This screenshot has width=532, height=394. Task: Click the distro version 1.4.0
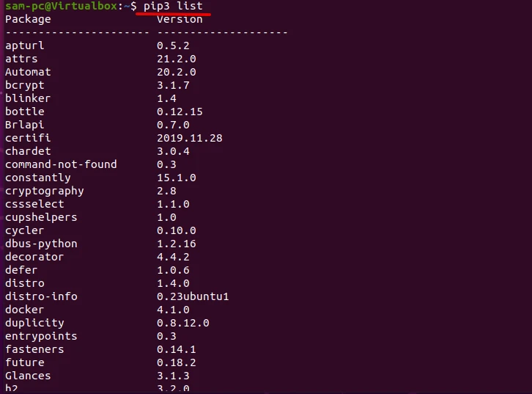pos(173,284)
